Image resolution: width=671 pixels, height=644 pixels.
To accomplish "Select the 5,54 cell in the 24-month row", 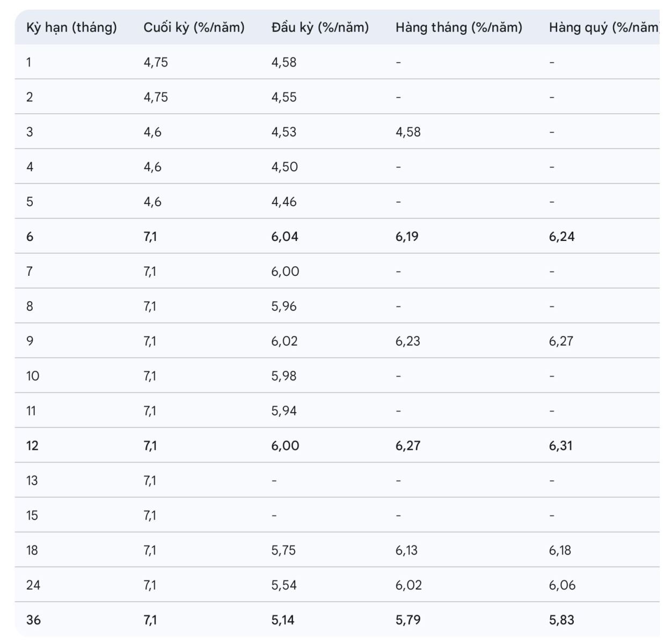I will pos(283,586).
